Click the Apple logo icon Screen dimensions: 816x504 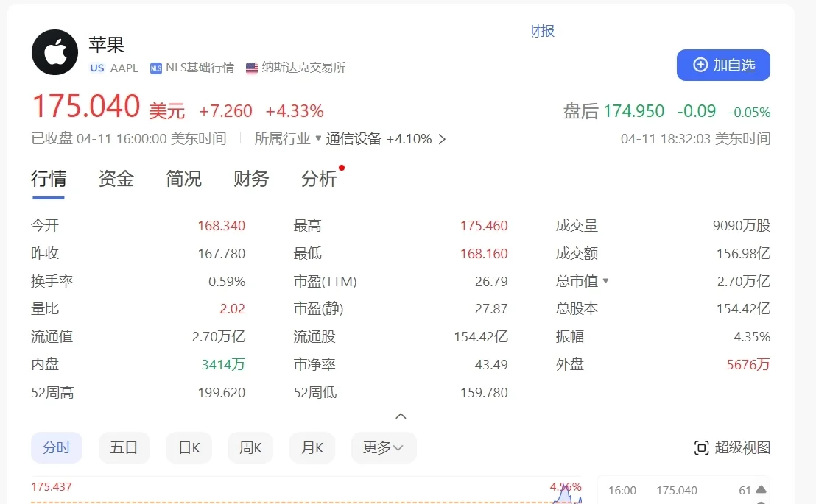54,52
